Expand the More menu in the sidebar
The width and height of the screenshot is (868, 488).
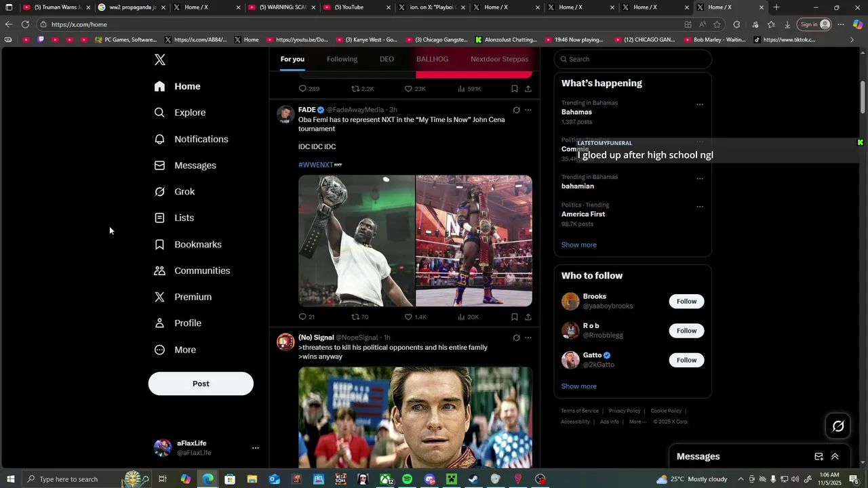[x=175, y=350]
